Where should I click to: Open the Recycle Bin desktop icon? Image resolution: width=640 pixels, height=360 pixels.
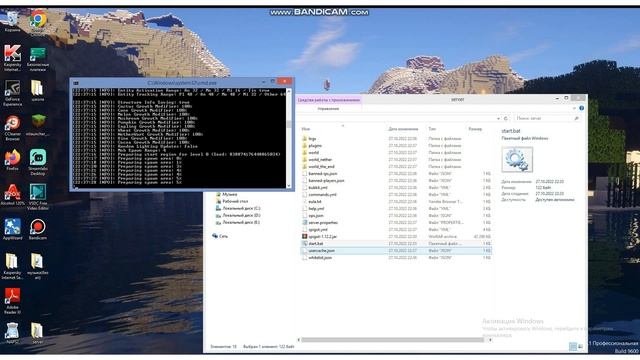pyautogui.click(x=12, y=19)
